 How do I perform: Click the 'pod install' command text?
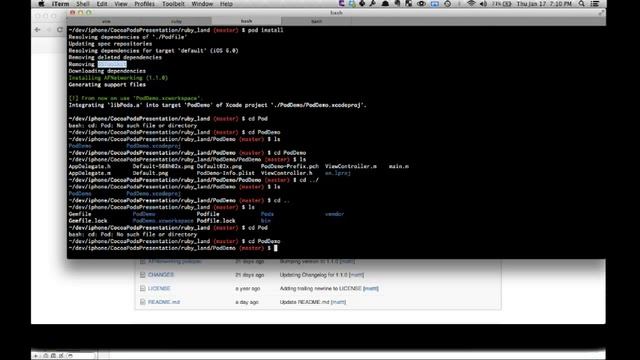tap(265, 30)
